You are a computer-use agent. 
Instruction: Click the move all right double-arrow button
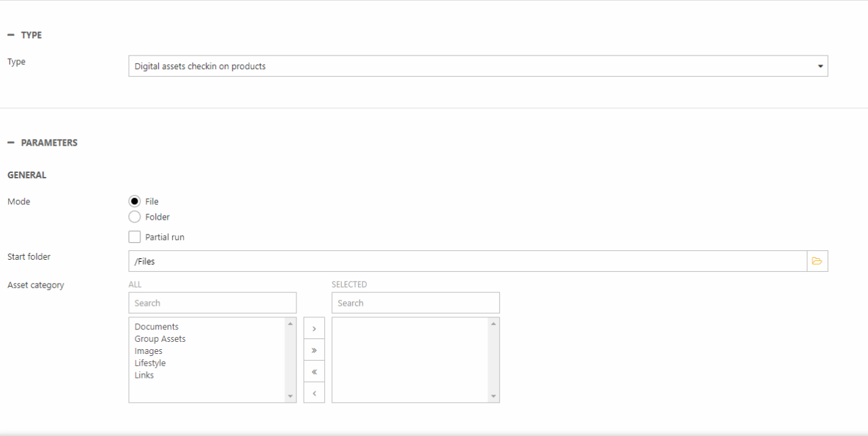click(x=314, y=350)
